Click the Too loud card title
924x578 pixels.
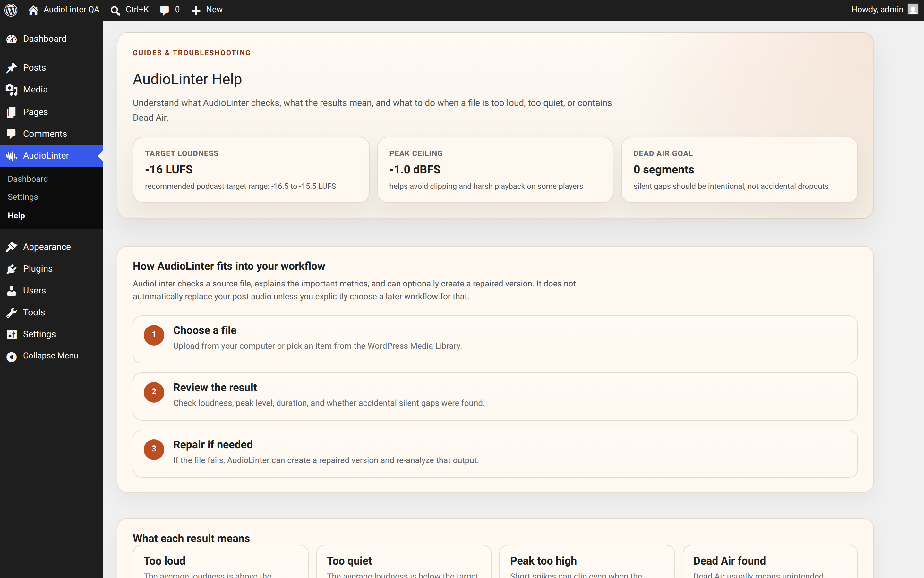point(165,561)
